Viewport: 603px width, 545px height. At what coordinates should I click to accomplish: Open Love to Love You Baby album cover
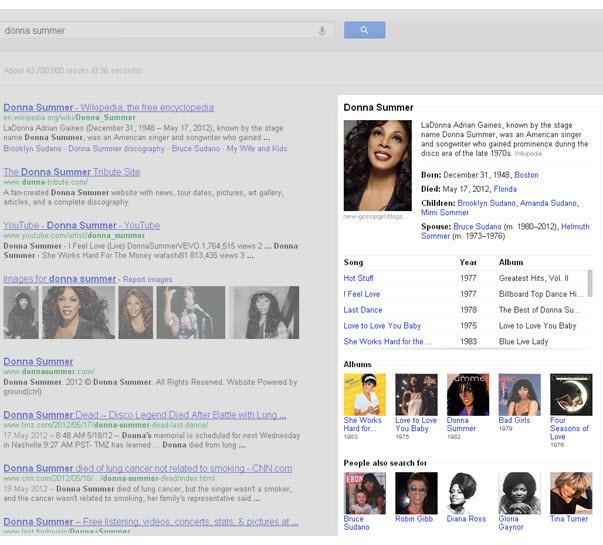(416, 395)
